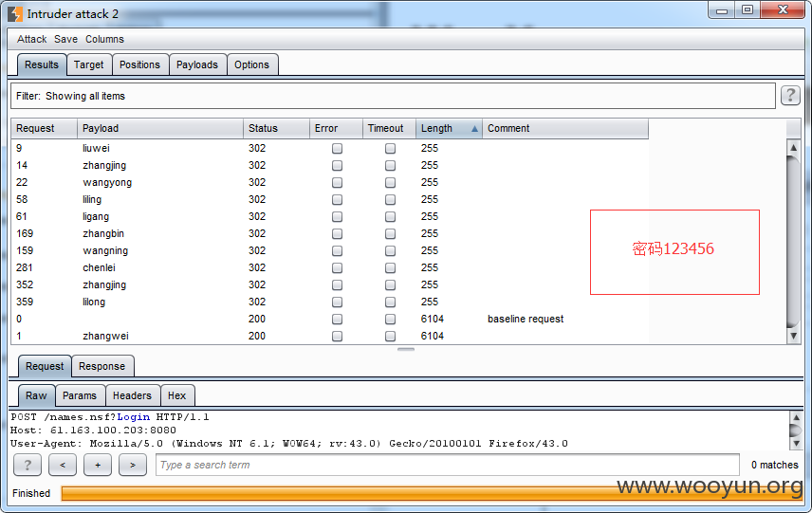This screenshot has width=812, height=513.
Task: Select the Request tab
Action: click(45, 367)
